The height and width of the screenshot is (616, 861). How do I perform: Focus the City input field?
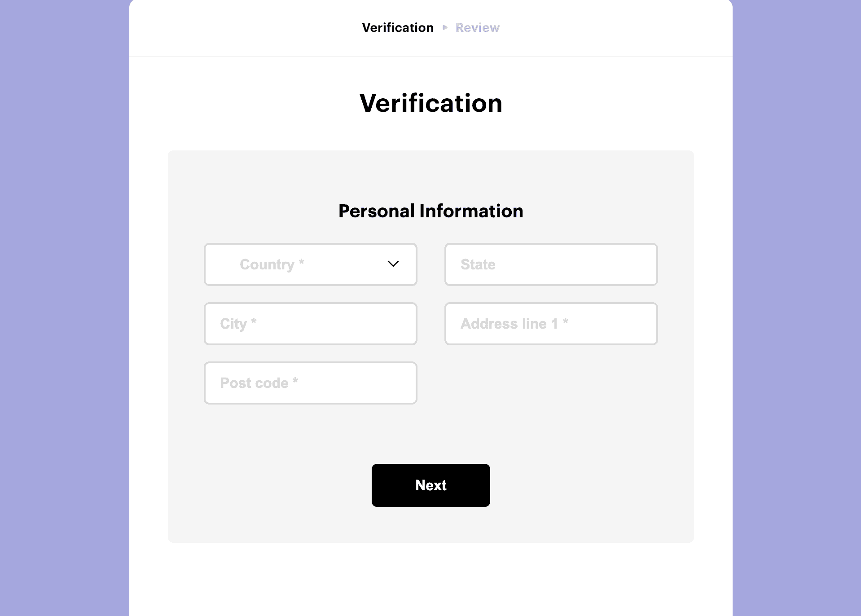pyautogui.click(x=311, y=324)
